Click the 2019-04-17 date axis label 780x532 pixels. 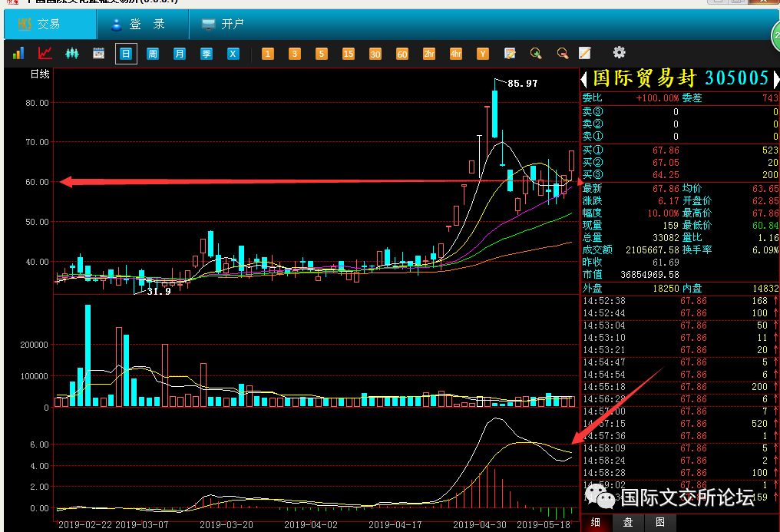(x=395, y=525)
